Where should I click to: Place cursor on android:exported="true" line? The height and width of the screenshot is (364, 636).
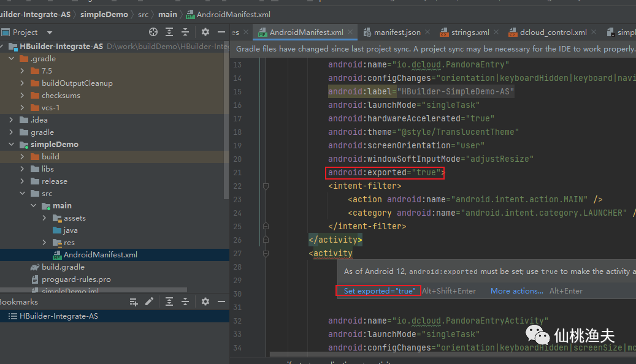(x=386, y=173)
